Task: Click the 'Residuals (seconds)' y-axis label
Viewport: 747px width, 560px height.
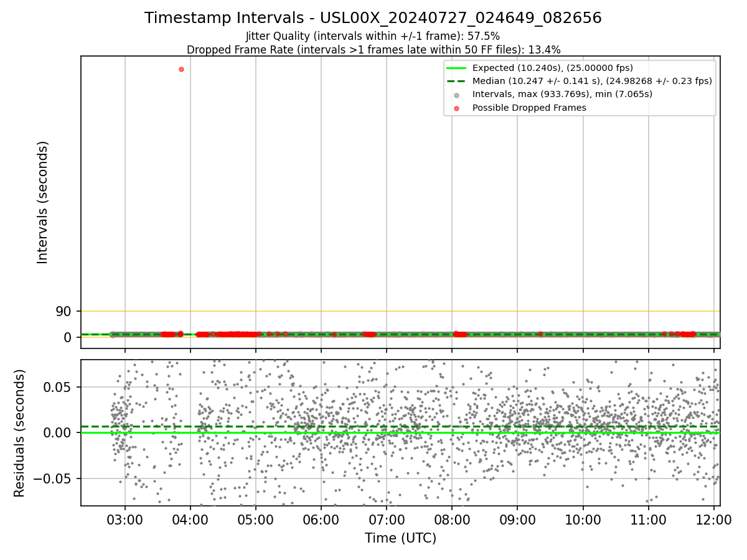Action: tap(20, 433)
